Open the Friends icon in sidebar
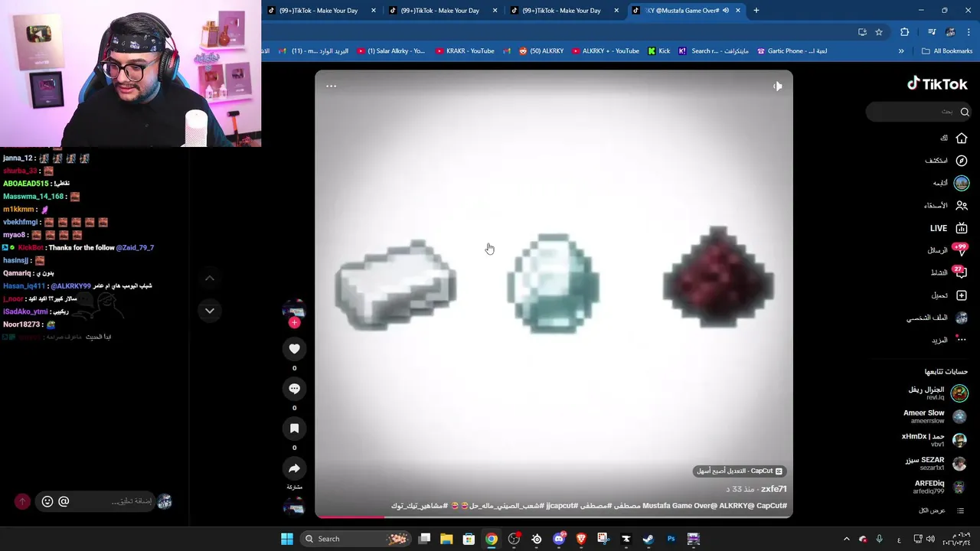Image resolution: width=980 pixels, height=551 pixels. tap(962, 205)
